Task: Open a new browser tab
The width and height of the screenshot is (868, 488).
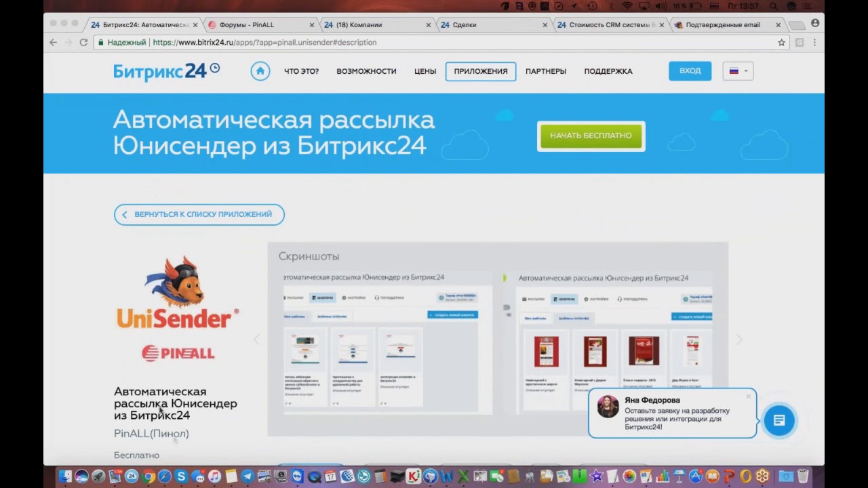Action: pyautogui.click(x=797, y=25)
